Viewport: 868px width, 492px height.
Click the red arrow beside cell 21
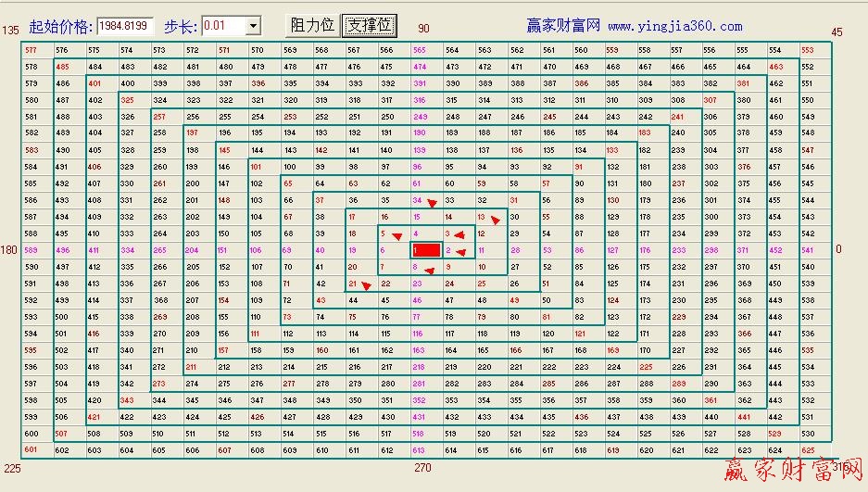366,285
